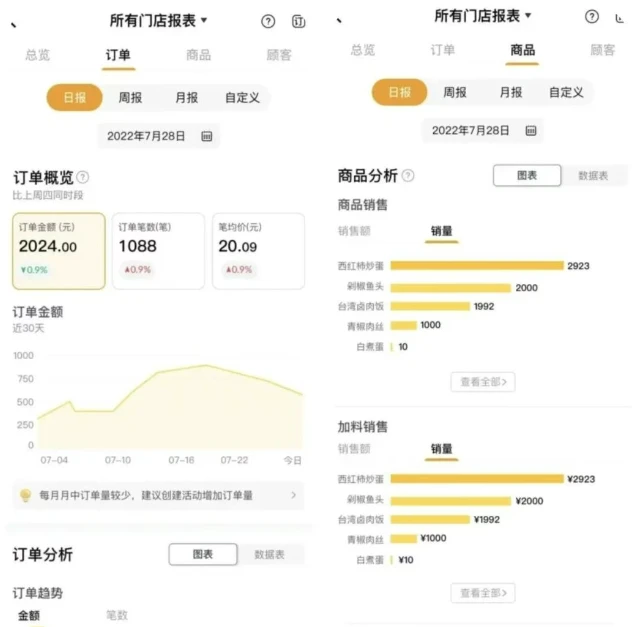
Task: Expand the monthly order suggestion banner arrow
Action: pos(293,495)
